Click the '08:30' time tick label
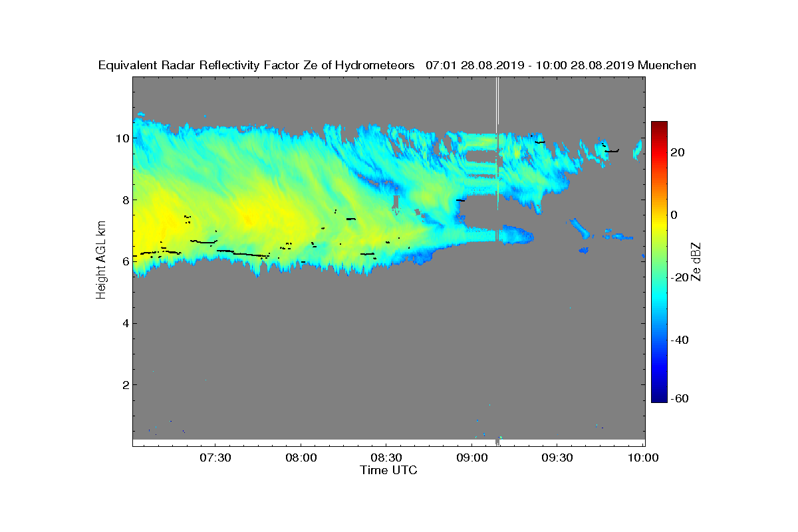Image resolution: width=798 pixels, height=532 pixels. click(x=387, y=458)
